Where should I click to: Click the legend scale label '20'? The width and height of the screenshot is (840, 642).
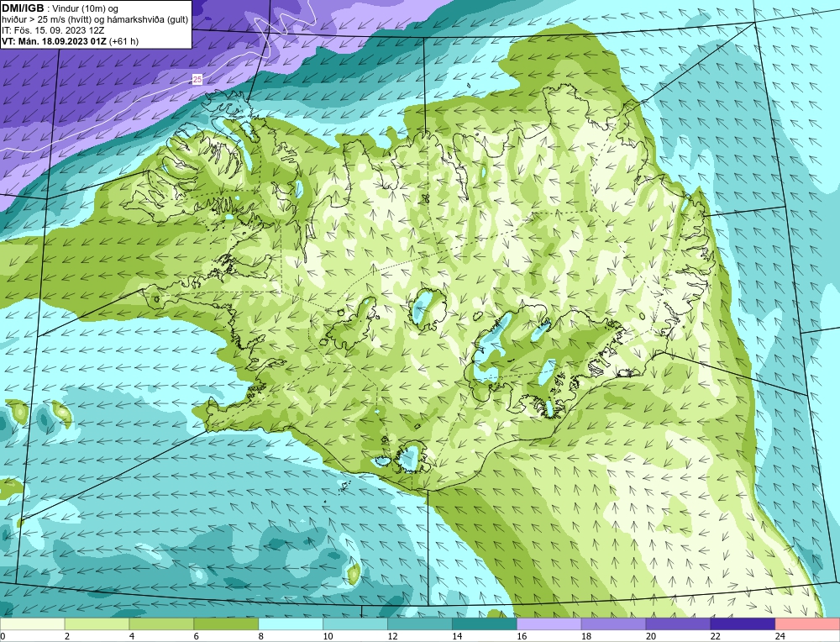pos(651,636)
